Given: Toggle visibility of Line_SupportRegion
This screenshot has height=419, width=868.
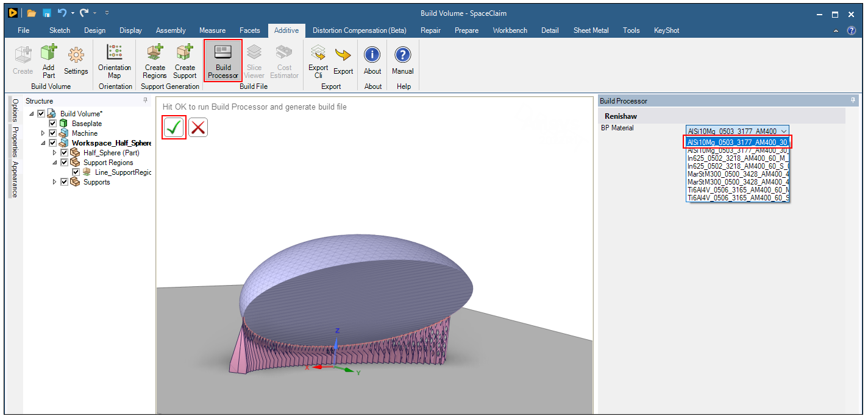Looking at the screenshot, I should [x=76, y=172].
